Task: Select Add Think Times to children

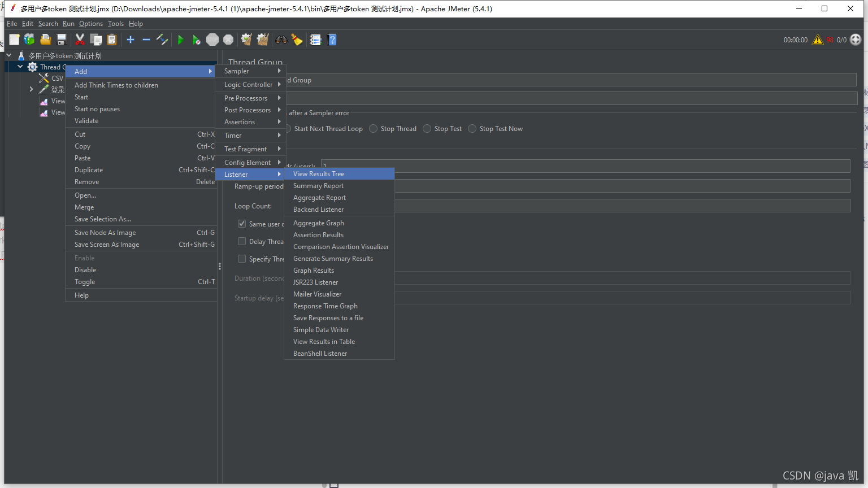Action: click(x=141, y=85)
